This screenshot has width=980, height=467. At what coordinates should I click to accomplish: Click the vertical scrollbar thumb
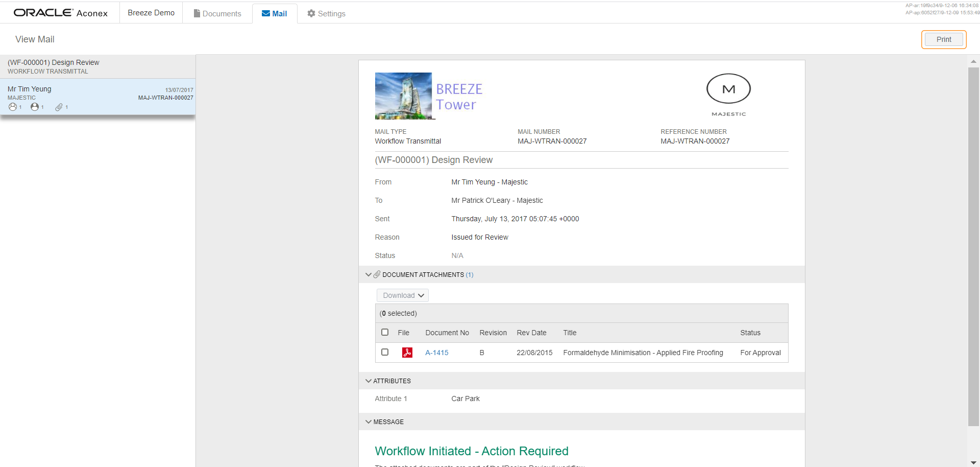pos(973,246)
